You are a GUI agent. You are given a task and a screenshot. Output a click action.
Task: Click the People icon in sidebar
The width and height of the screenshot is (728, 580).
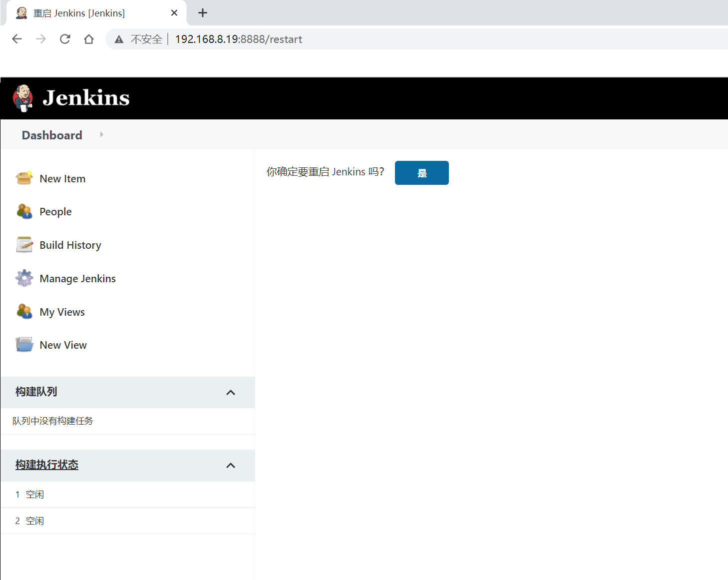[24, 211]
